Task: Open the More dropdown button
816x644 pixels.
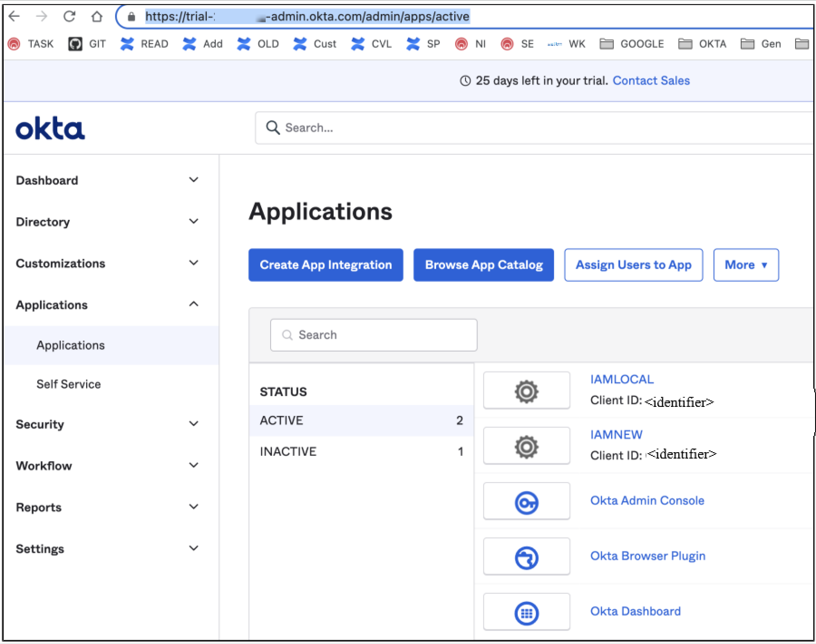Action: coord(746,265)
